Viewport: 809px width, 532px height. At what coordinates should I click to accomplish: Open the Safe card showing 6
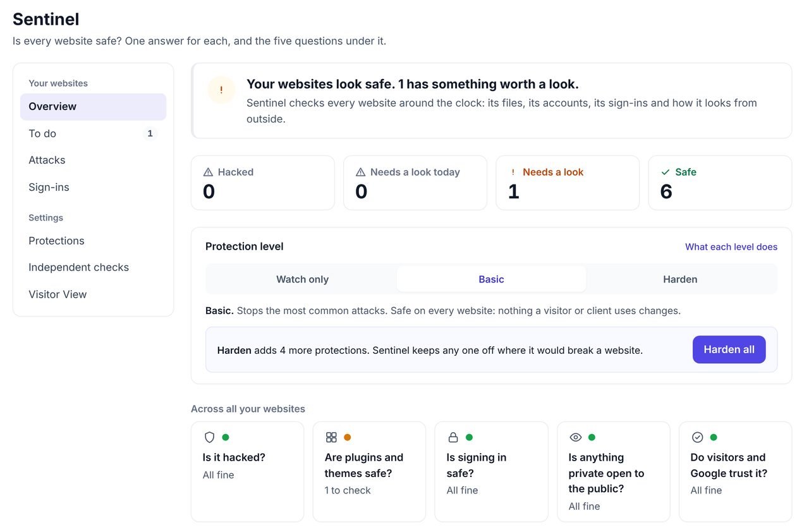(x=720, y=183)
